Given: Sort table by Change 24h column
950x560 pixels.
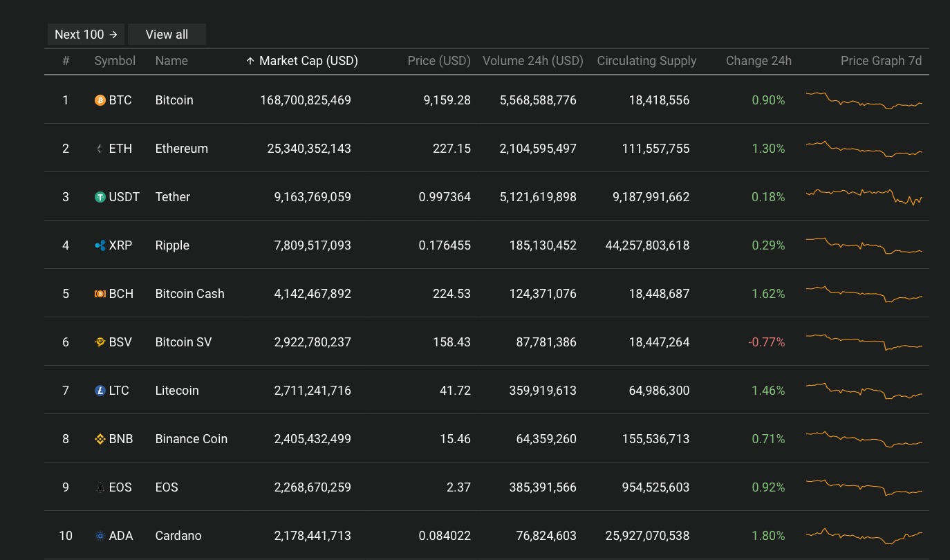Looking at the screenshot, I should coord(758,61).
